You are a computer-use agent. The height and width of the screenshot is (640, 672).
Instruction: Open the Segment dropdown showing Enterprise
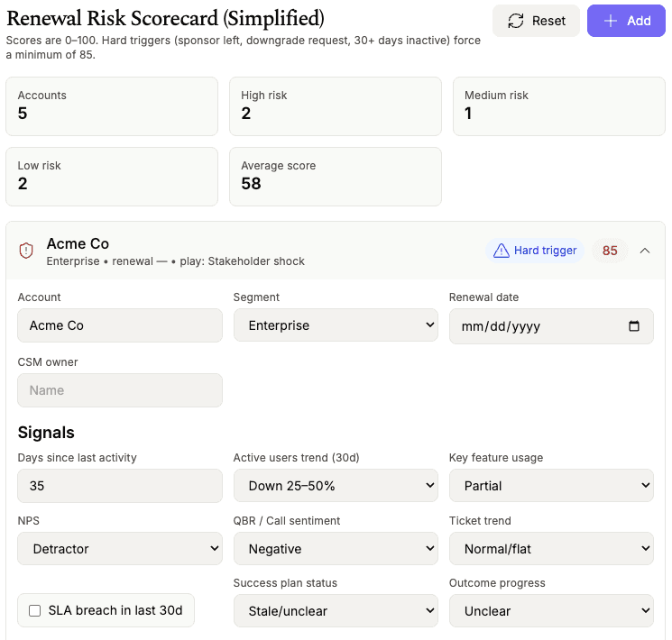336,325
